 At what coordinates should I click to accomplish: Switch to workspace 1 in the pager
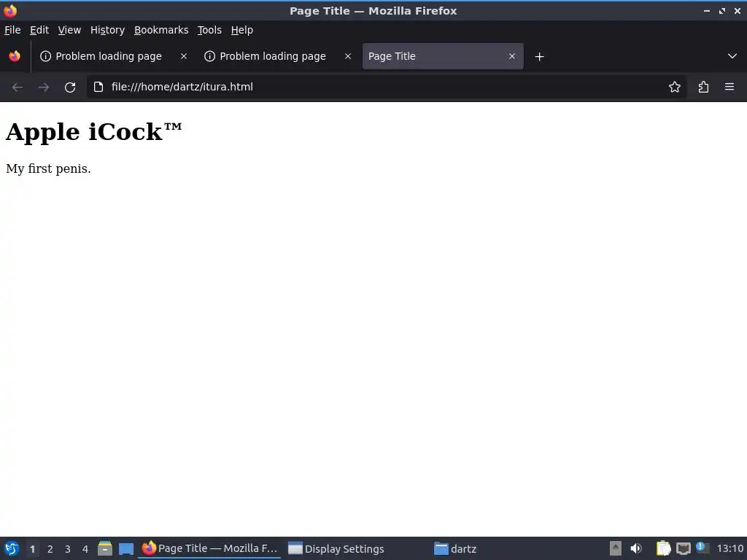[x=32, y=549]
